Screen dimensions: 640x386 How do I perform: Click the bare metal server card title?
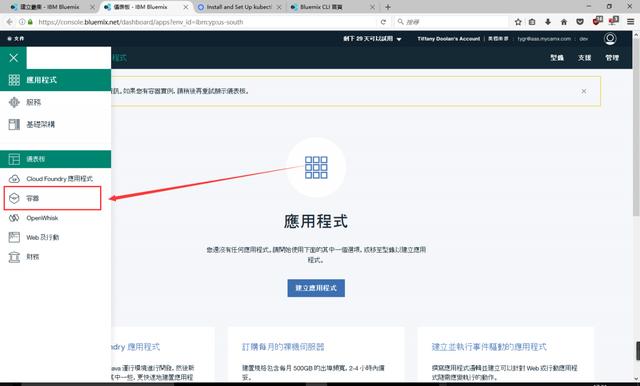click(x=283, y=347)
